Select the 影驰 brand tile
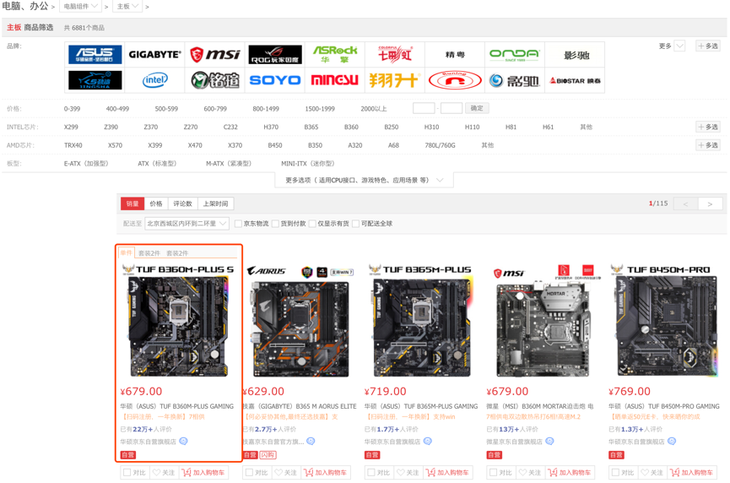 coord(576,55)
